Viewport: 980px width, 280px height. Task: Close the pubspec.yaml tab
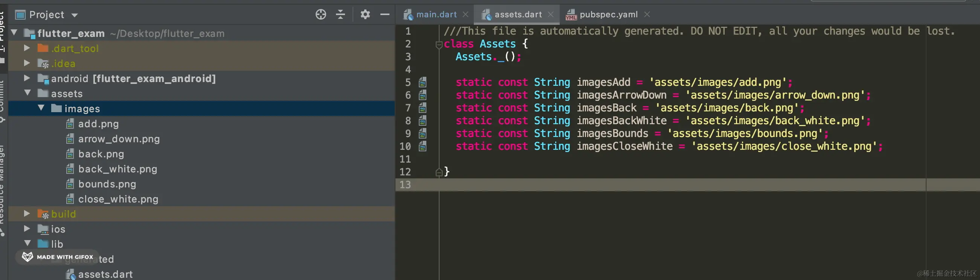click(647, 14)
